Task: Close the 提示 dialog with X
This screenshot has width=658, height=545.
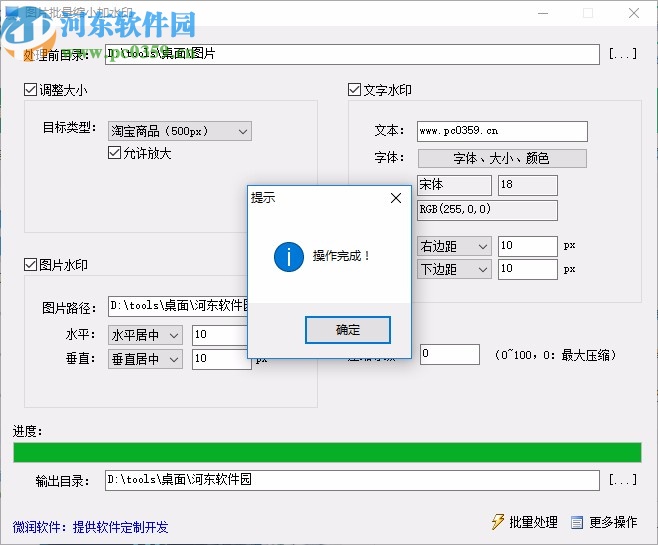Action: [396, 198]
